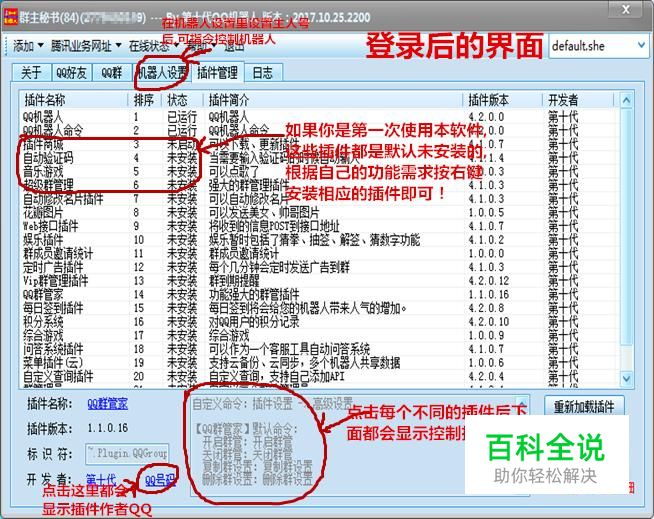Screen dimensions: 654x519
Task: Select the 菜单插件(云) row
Action: 319,363
